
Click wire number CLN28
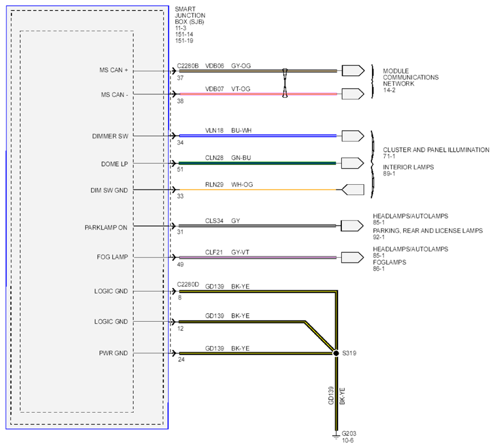tap(214, 158)
